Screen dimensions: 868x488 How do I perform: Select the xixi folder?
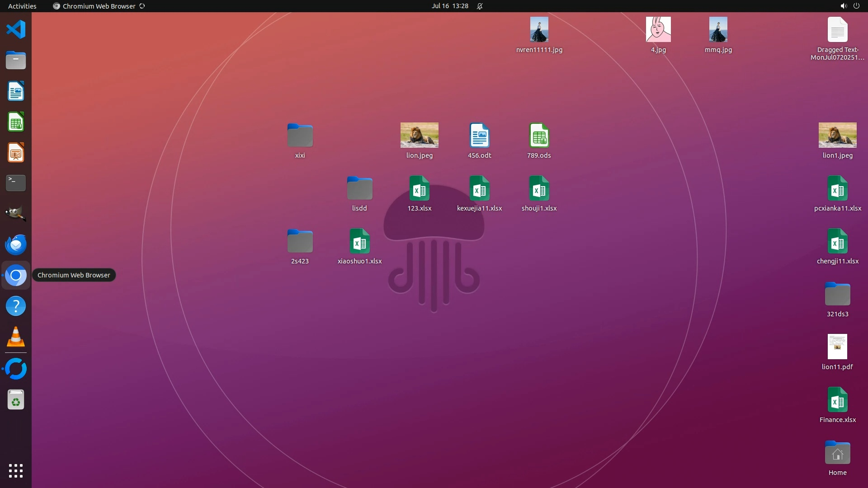click(300, 136)
